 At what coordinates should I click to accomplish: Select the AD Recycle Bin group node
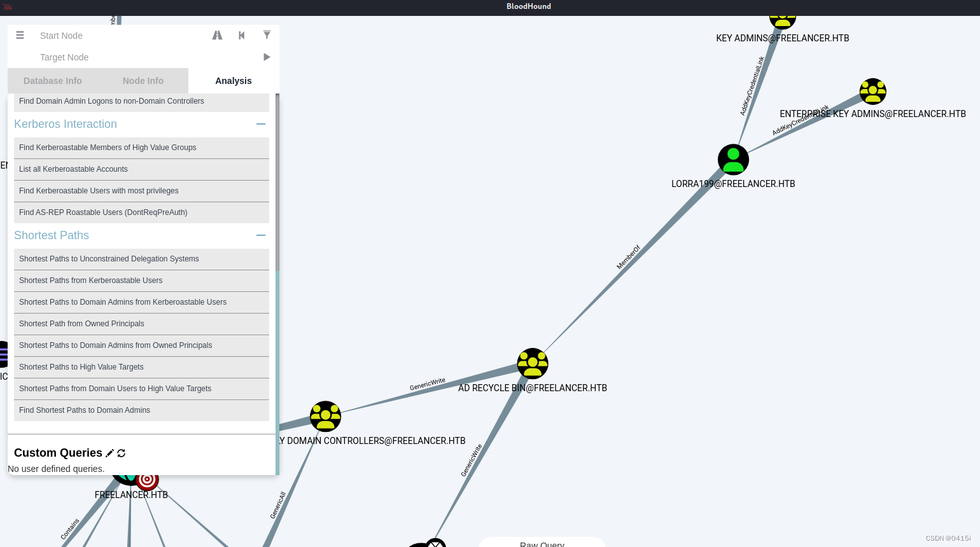click(x=533, y=364)
